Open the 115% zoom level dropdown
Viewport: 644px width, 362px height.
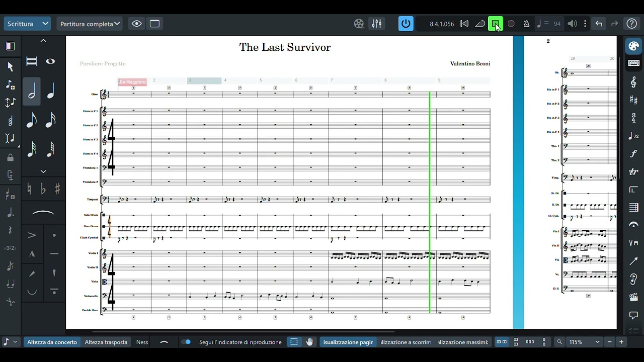click(584, 342)
